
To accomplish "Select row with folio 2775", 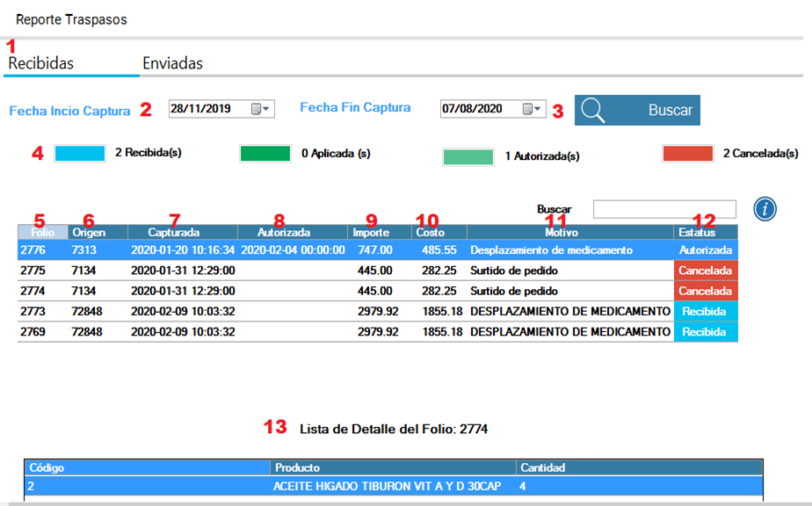I will [352, 271].
